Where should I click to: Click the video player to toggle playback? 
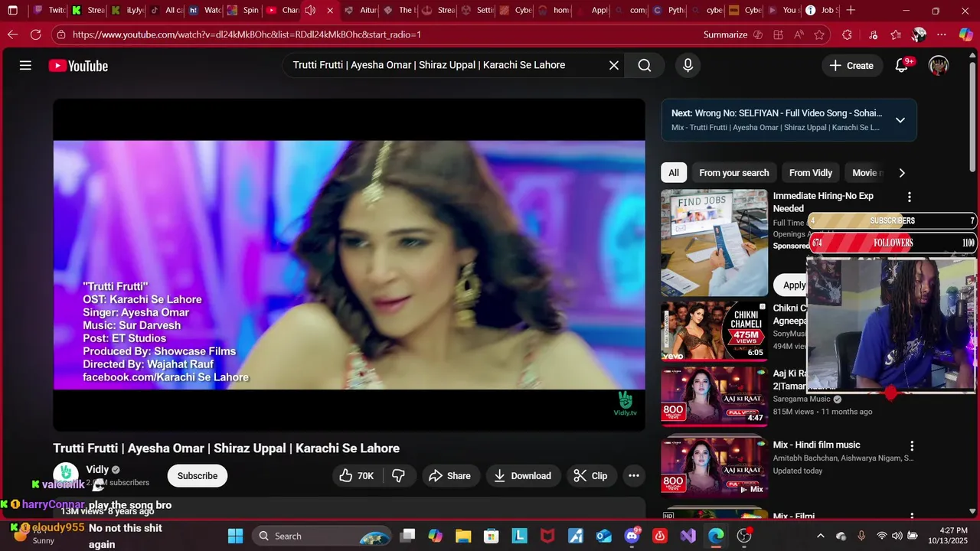tap(349, 265)
